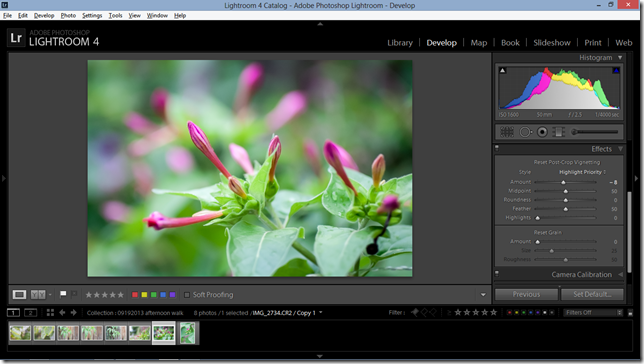Open source path dropdown after Copy 1

321,313
